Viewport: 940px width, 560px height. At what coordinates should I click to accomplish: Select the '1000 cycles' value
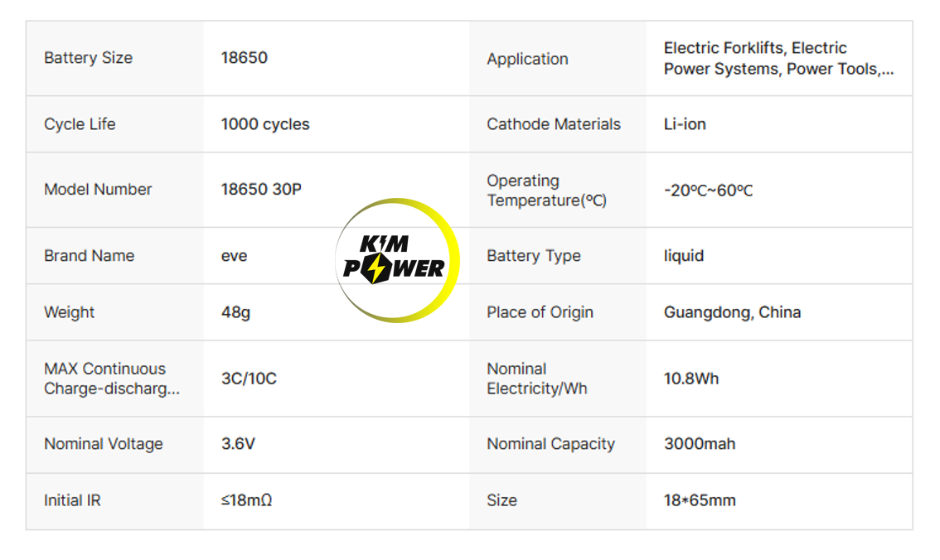[265, 124]
